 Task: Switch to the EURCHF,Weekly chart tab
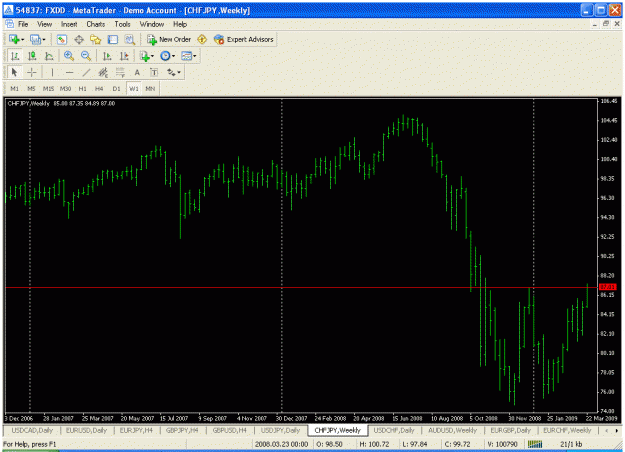coord(567,430)
